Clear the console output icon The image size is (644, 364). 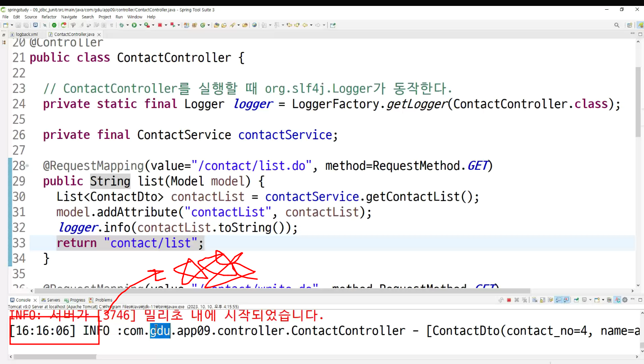coord(535,300)
